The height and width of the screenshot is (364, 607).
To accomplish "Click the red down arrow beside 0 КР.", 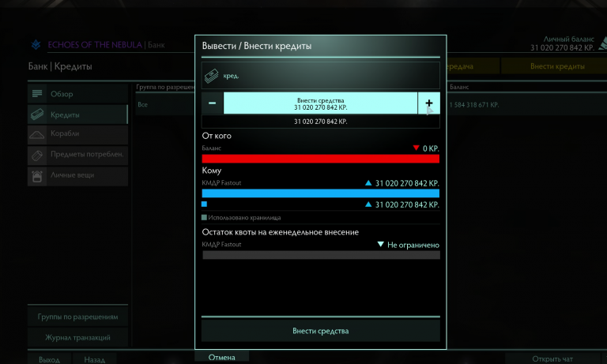I will (x=416, y=148).
